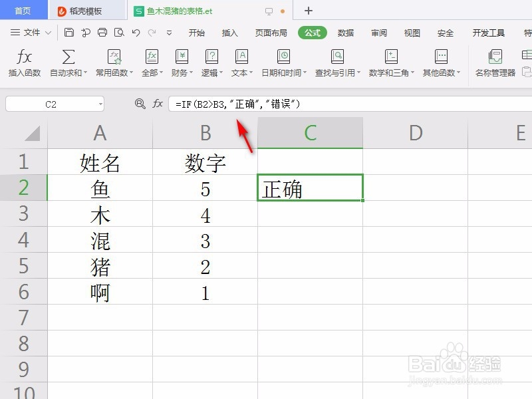Screen dimensions: 532x399
Task: Switch to the 插入 ribbon tab
Action: [229, 33]
